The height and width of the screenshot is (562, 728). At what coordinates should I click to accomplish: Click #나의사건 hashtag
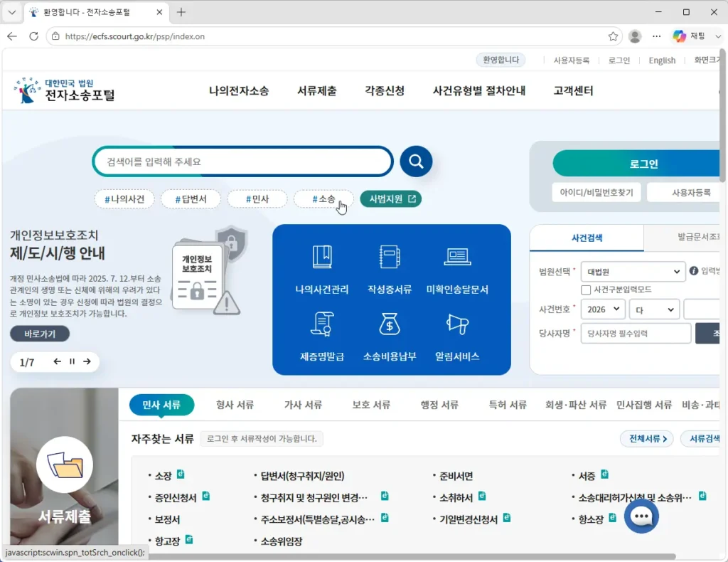click(x=124, y=198)
